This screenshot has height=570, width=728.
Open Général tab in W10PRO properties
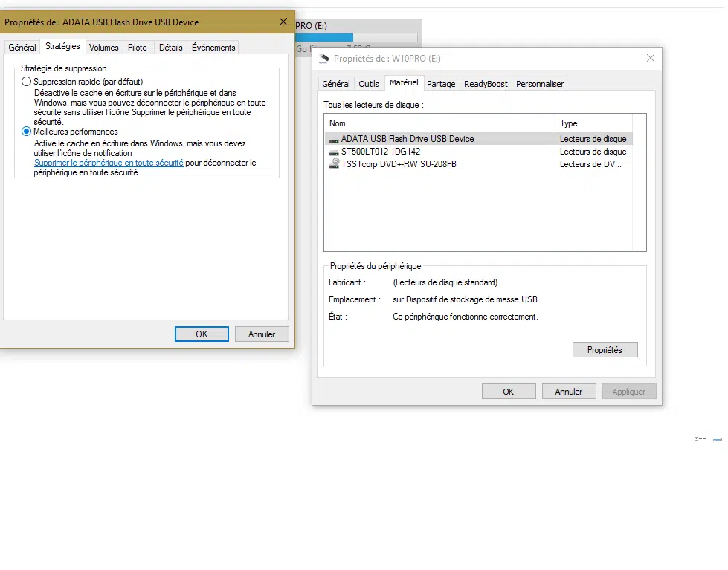pyautogui.click(x=335, y=84)
